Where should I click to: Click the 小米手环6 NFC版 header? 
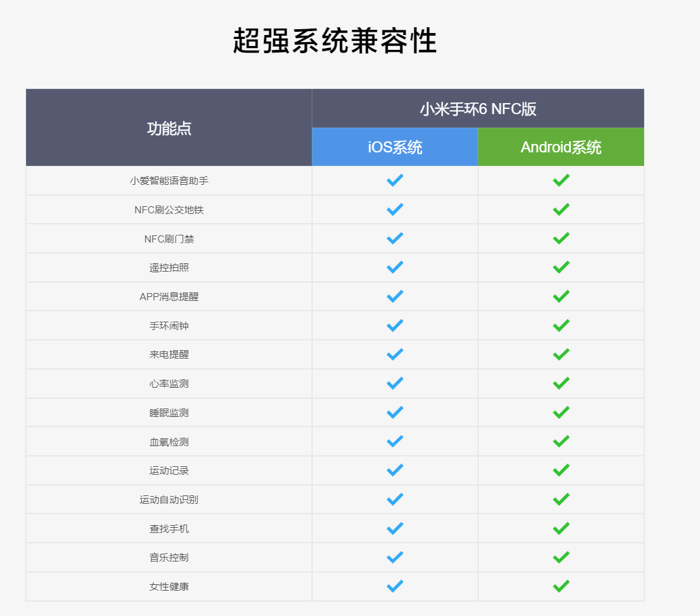pos(477,109)
